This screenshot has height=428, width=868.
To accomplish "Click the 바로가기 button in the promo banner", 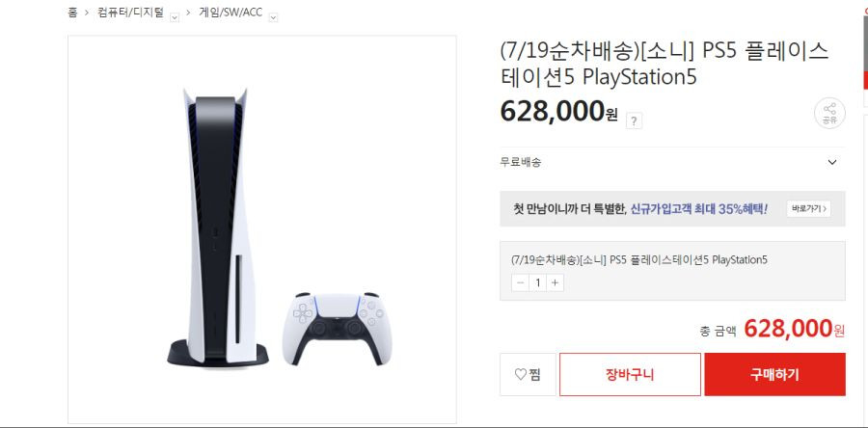I will coord(808,209).
